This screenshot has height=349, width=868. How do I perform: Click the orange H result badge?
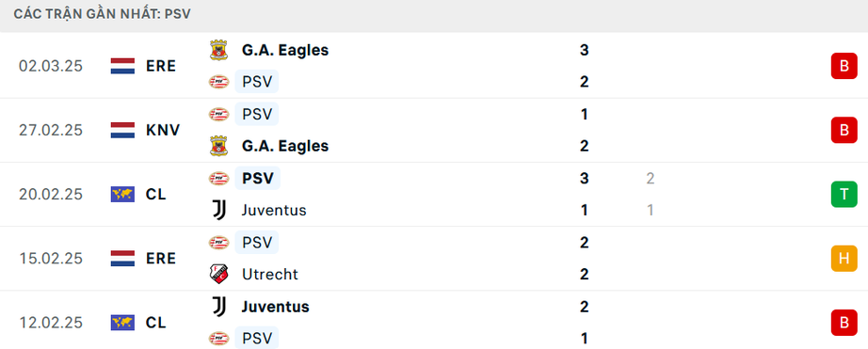pyautogui.click(x=844, y=259)
